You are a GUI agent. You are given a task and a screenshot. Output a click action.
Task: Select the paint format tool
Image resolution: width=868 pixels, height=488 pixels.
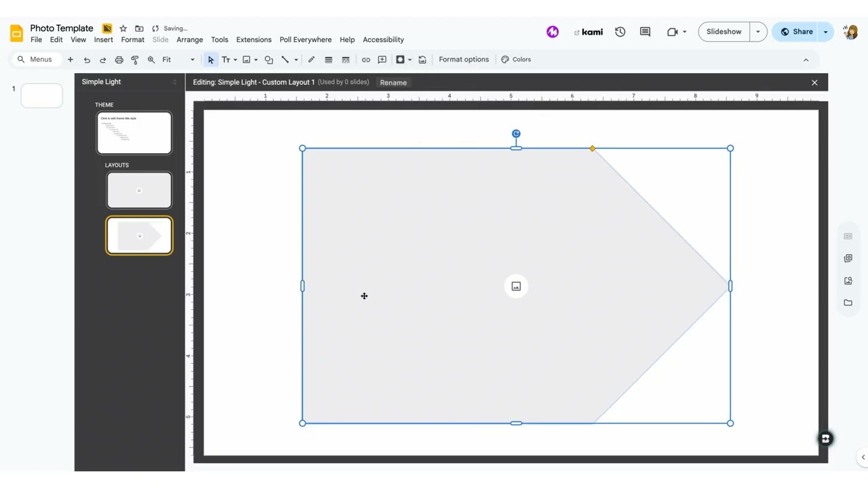135,60
